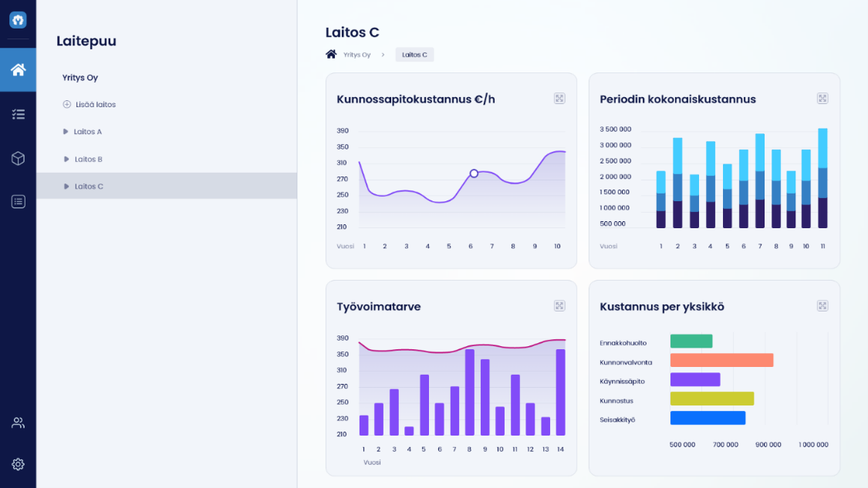Open the settings gear icon
Screen dimensions: 868x488
pyautogui.click(x=18, y=464)
